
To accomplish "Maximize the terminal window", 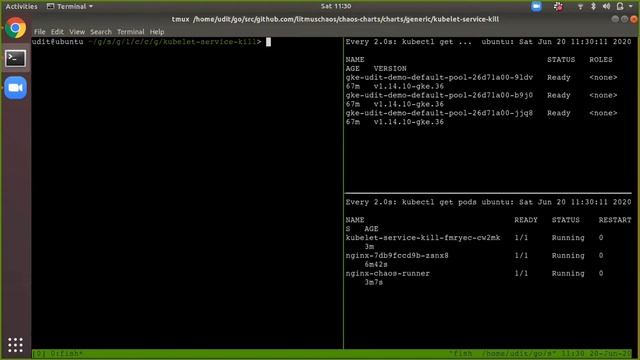I will (624, 19).
